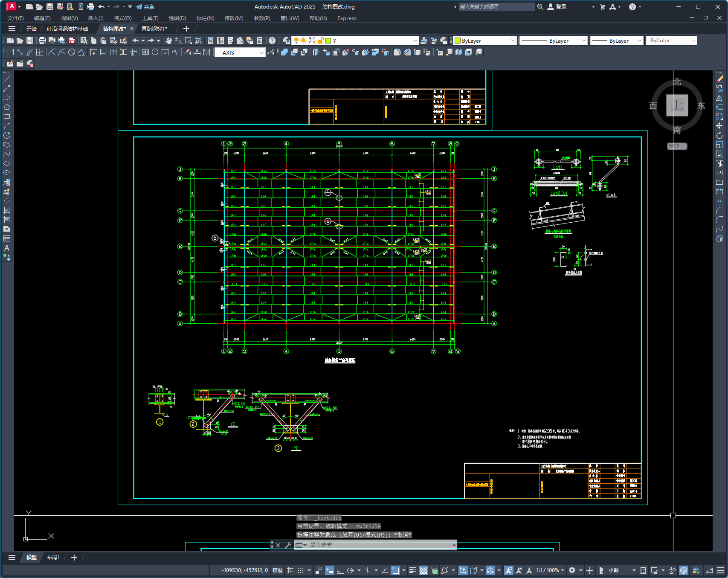This screenshot has height=578, width=728.
Task: Select the Line draw tool
Action: tap(7, 79)
